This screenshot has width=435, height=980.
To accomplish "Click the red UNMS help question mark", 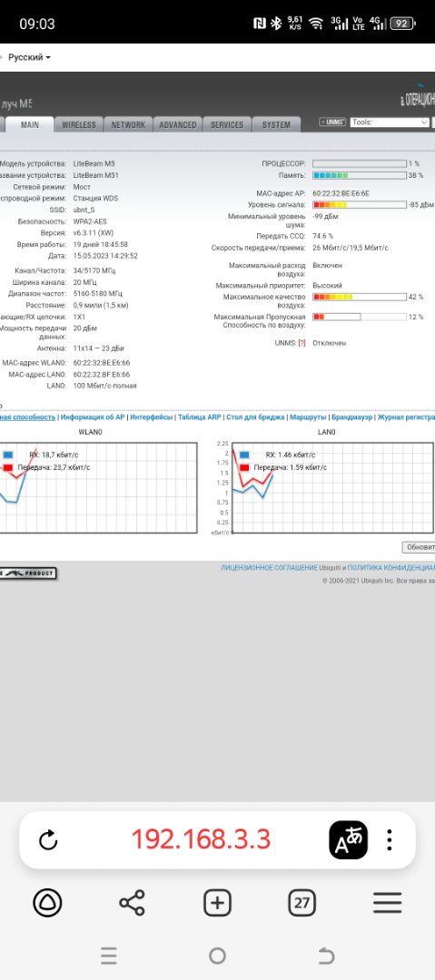I will (302, 343).
